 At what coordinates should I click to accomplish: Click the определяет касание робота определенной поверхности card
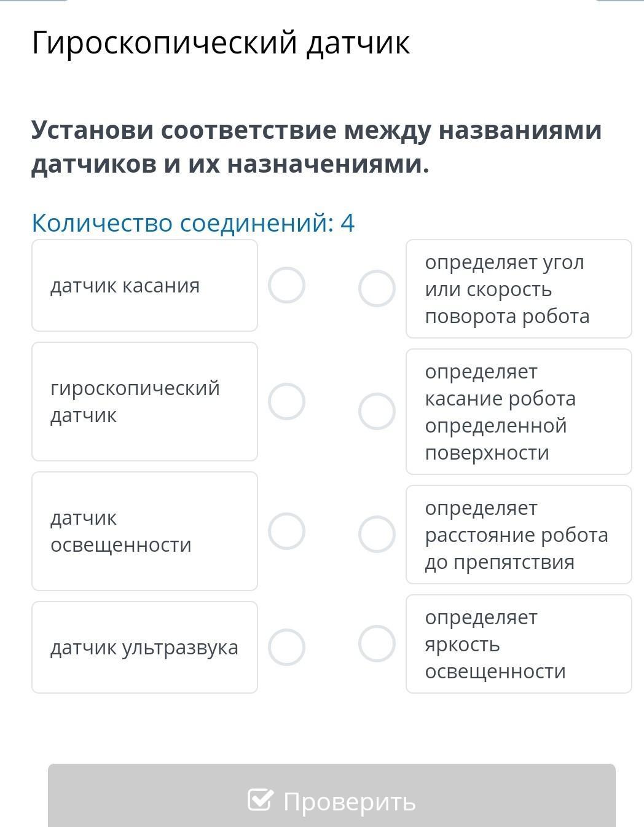coord(519,412)
